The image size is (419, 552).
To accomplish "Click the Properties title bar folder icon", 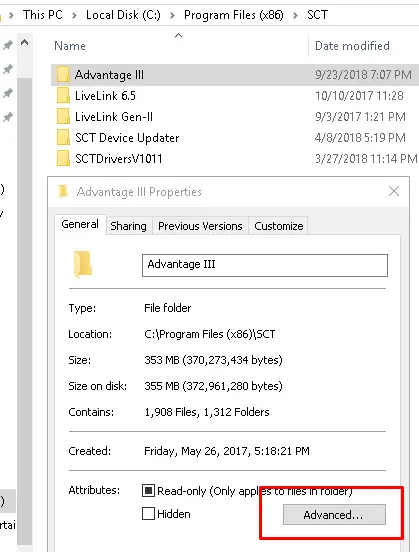I will pos(63,192).
